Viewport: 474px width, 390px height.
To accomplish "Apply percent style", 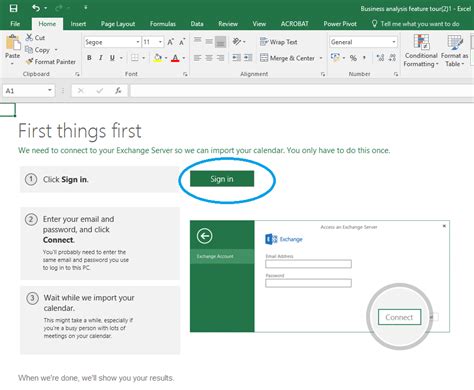I will click(x=353, y=58).
